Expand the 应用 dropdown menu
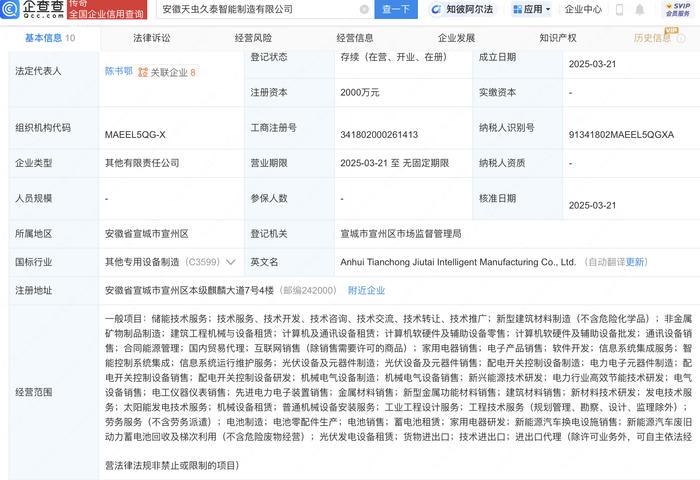700x480 pixels. pos(532,9)
